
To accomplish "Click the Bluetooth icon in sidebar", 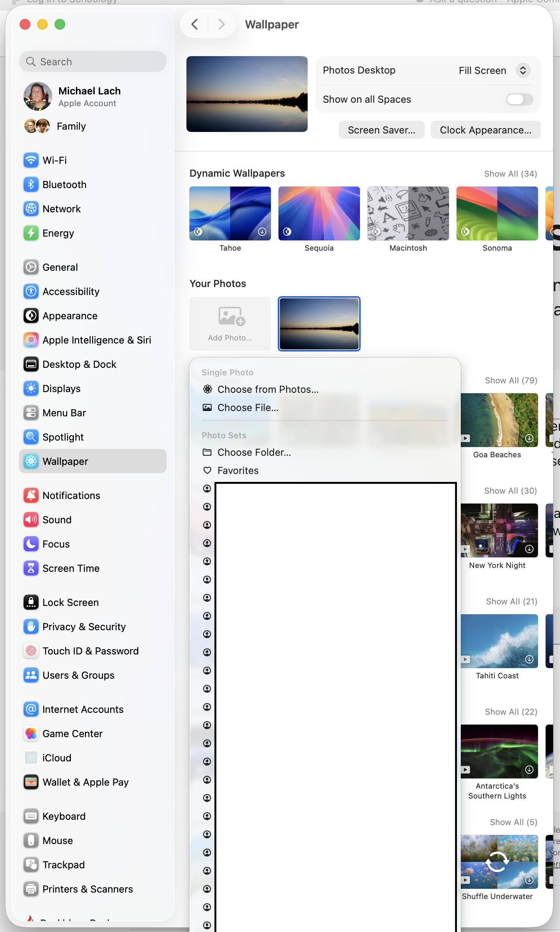I will [x=31, y=185].
